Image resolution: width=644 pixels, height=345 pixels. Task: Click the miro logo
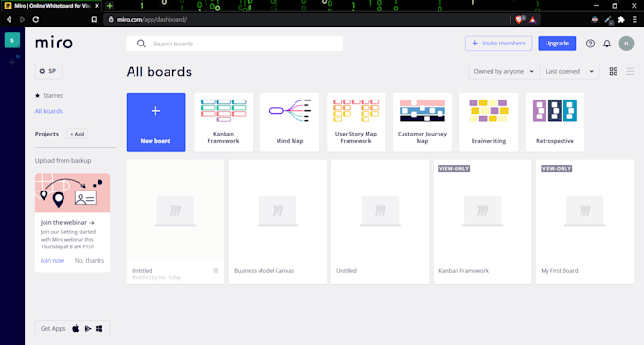point(54,43)
